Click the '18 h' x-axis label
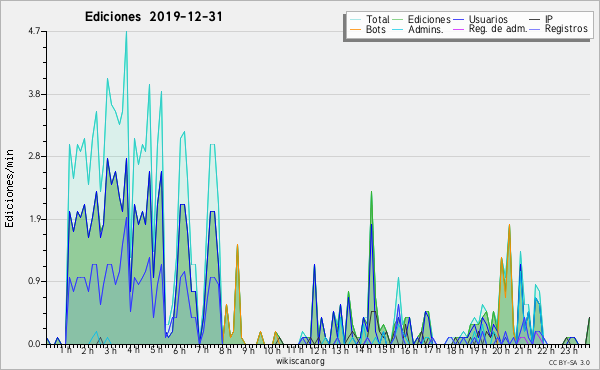The height and width of the screenshot is (370, 600). 454,350
